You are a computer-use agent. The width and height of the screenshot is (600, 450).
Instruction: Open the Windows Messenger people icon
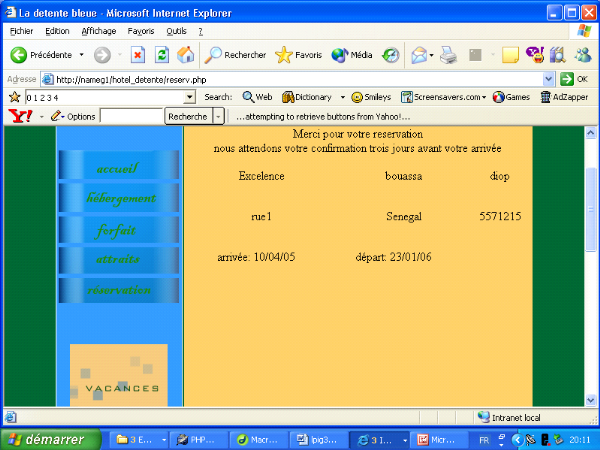point(583,55)
